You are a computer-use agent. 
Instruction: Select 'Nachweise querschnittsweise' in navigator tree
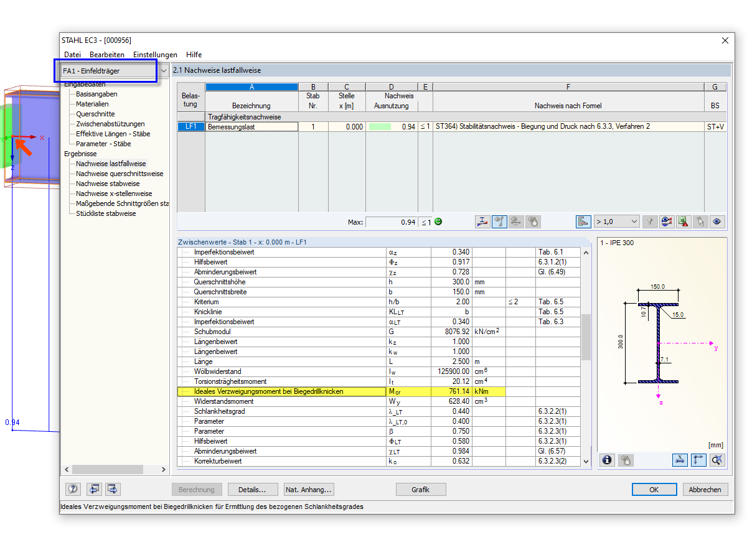120,174
